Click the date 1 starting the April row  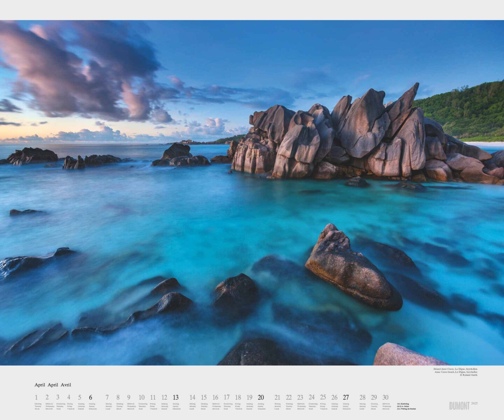click(x=36, y=397)
